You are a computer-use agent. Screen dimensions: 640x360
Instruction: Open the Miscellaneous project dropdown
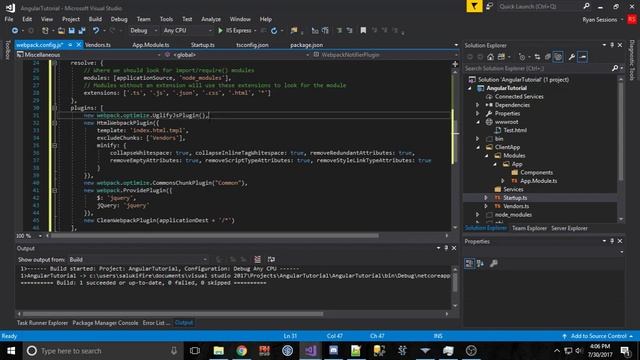(x=88, y=55)
